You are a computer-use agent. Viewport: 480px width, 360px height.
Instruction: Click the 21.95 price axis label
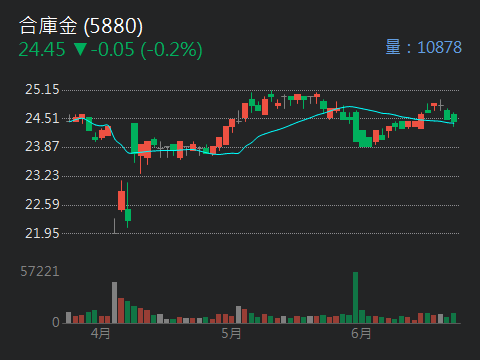coord(42,233)
